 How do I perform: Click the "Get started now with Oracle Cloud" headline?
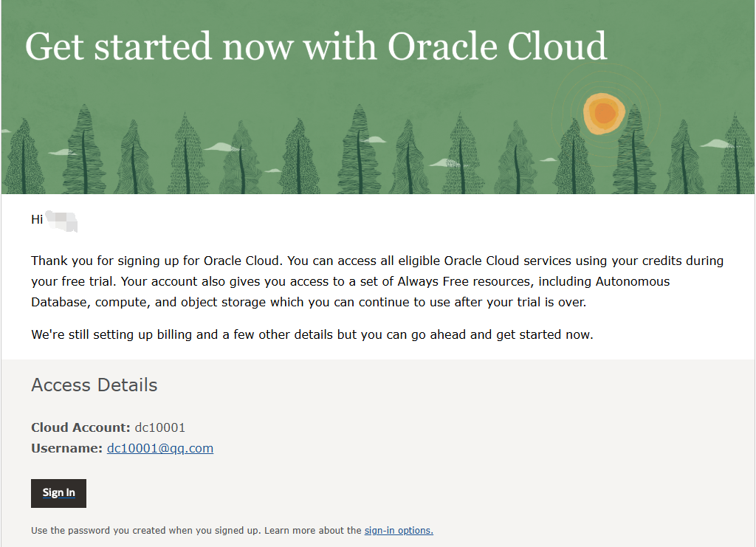316,47
